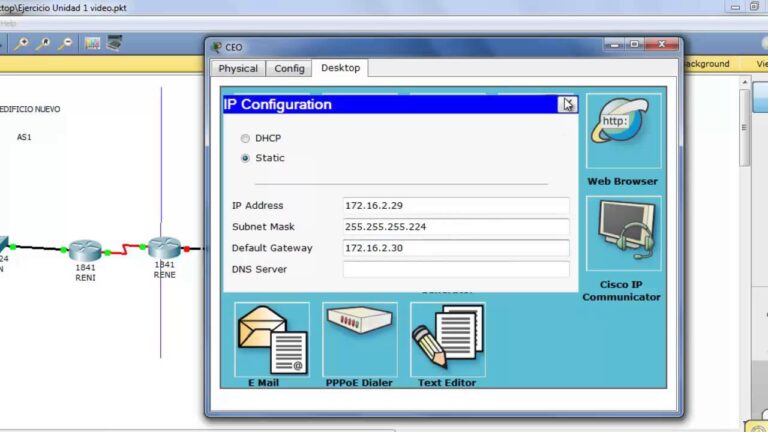This screenshot has width=768, height=432.
Task: Select the Desktop tab
Action: point(340,68)
